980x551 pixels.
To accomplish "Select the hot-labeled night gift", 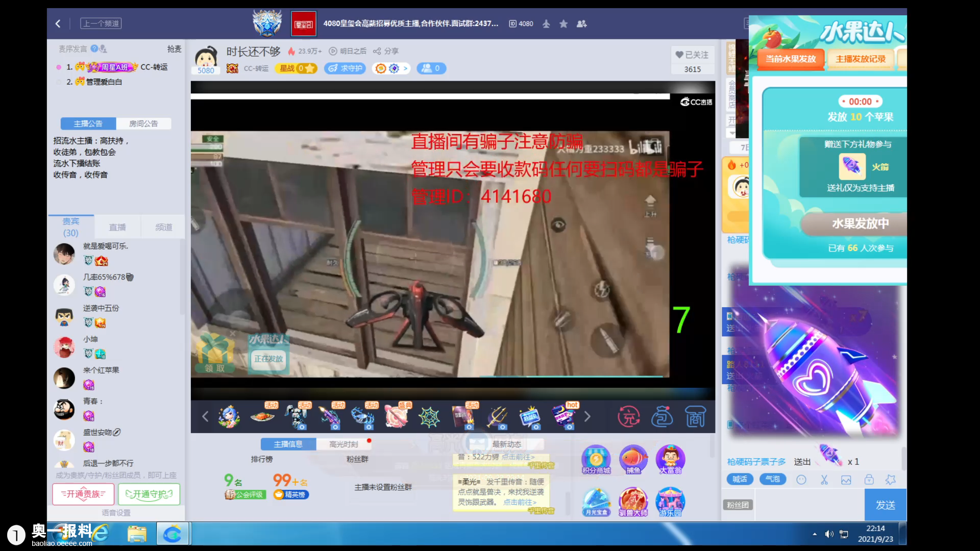I will (x=563, y=416).
